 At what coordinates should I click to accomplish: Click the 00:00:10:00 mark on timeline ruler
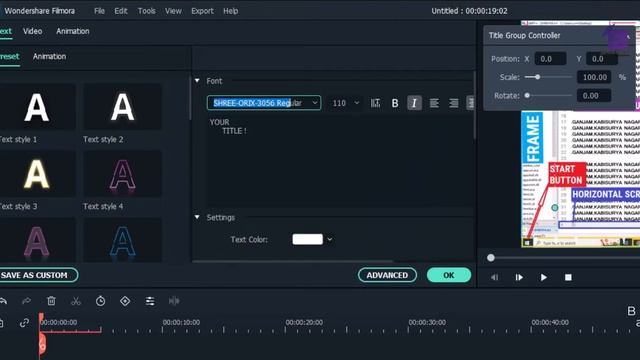[x=181, y=322]
